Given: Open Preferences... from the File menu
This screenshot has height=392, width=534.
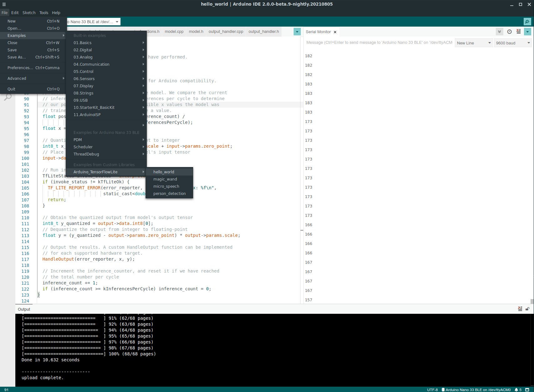Looking at the screenshot, I should click(x=33, y=68).
